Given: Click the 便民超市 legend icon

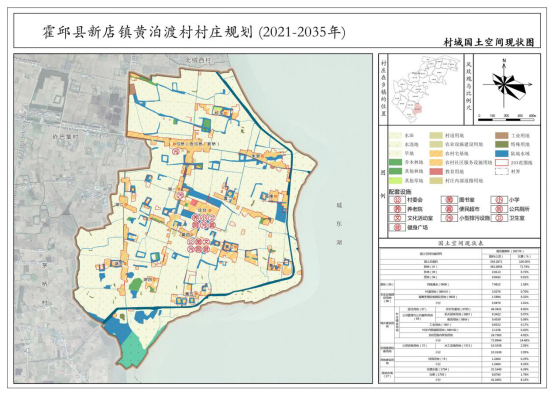Looking at the screenshot, I should tap(449, 209).
